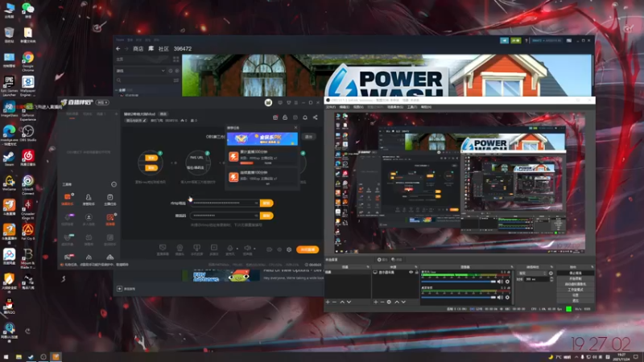Switch to 商店 tab in Steam
The image size is (644, 362).
(x=138, y=49)
